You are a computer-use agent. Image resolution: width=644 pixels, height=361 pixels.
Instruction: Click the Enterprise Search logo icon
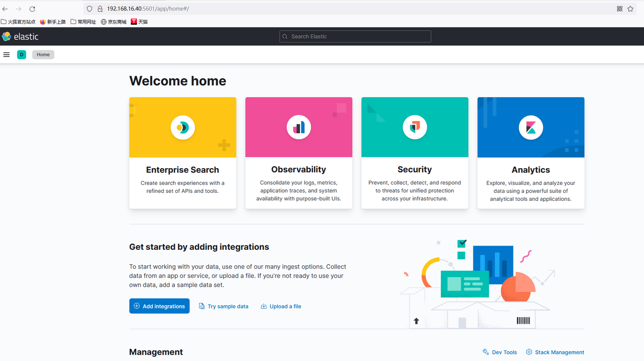pos(183,127)
